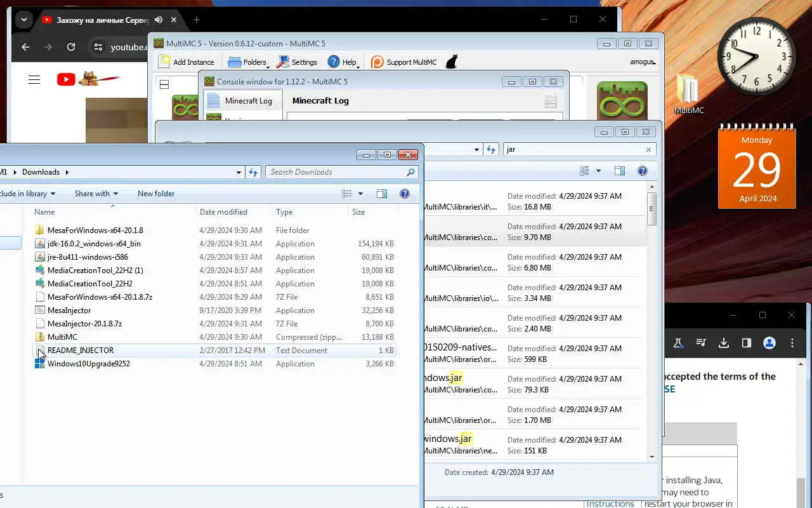The width and height of the screenshot is (812, 508).
Task: Toggle the side panel in Java Chrome window
Action: coord(747,343)
